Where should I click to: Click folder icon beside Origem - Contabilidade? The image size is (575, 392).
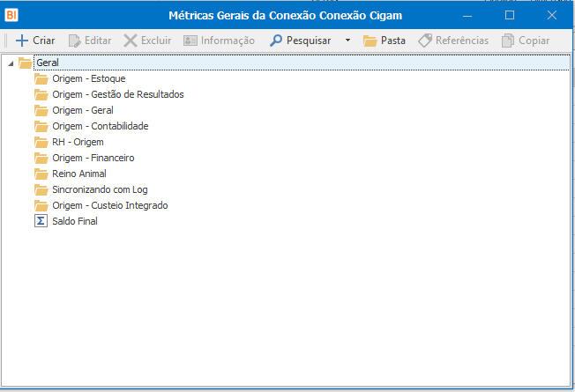coord(41,126)
